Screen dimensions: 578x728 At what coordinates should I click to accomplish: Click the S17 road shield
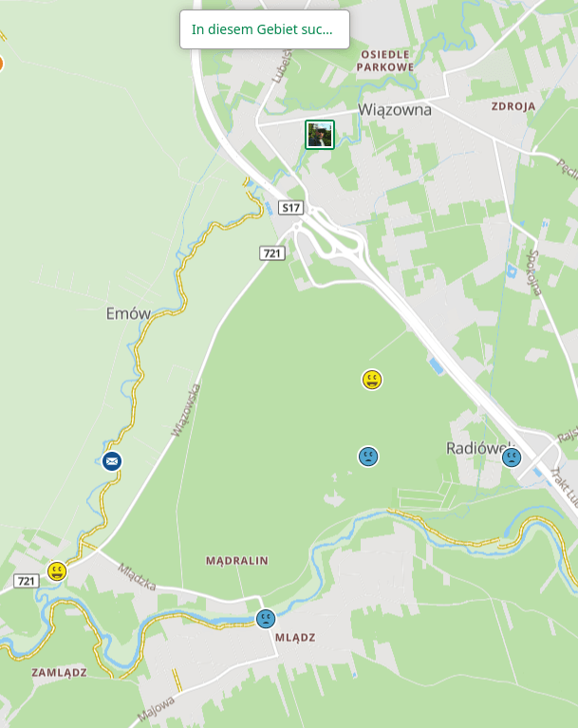click(x=291, y=208)
